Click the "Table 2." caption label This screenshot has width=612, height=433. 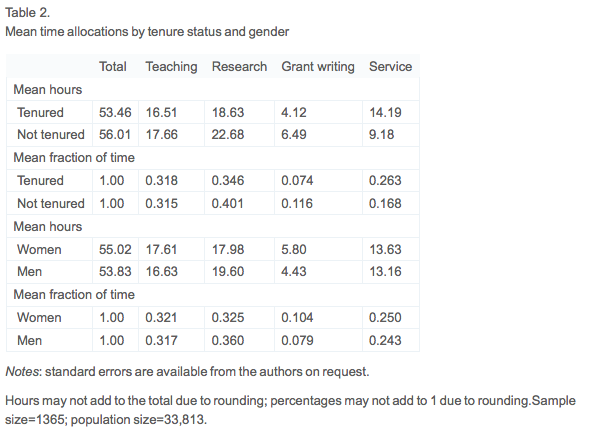[x=28, y=13]
